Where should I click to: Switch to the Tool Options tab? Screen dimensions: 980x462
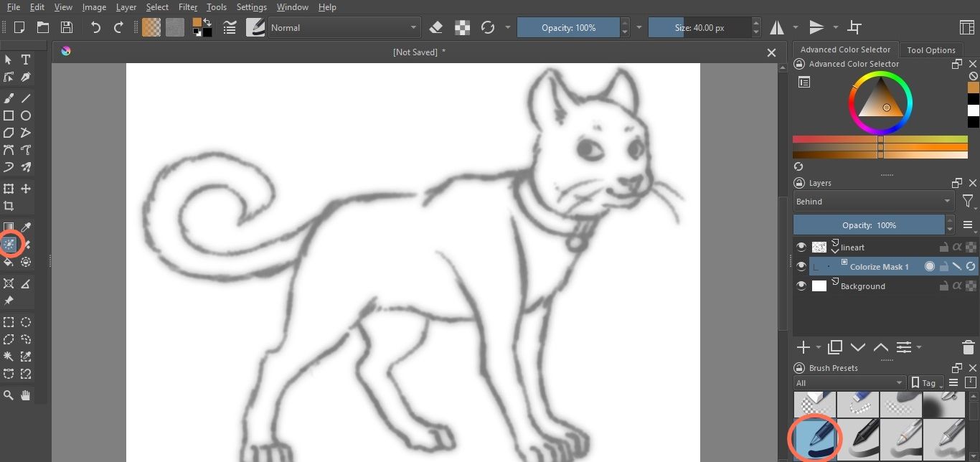coord(930,50)
